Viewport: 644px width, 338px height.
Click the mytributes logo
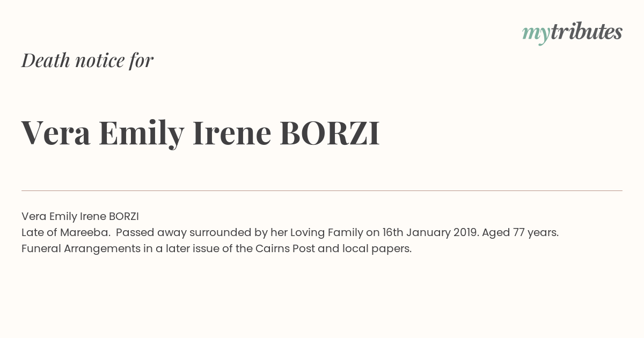(572, 33)
